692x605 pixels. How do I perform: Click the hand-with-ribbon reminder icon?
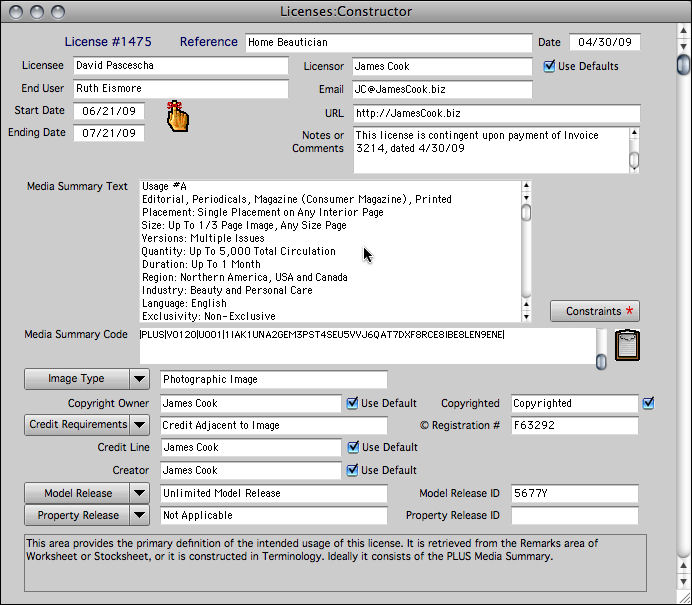click(177, 116)
